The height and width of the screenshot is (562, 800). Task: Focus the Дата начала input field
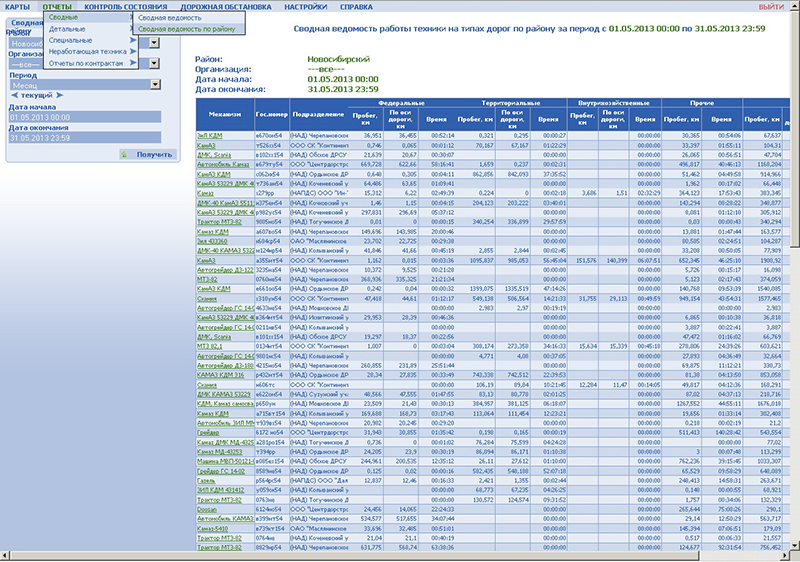(85, 117)
